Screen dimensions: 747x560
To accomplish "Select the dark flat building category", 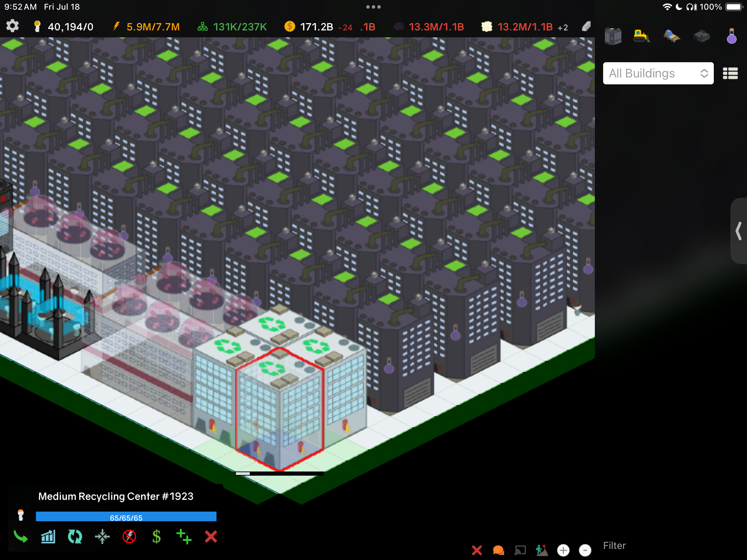I will (x=702, y=36).
